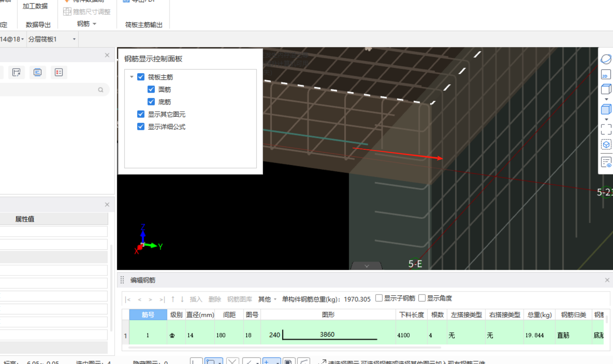The width and height of the screenshot is (613, 364).
Task: Click the dashed-square fit screen icon
Action: click(x=606, y=129)
